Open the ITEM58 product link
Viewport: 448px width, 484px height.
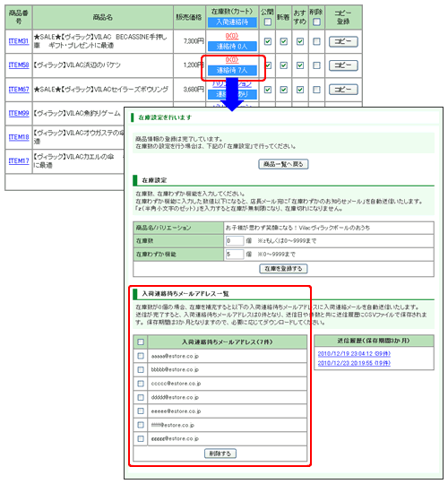[x=19, y=65]
